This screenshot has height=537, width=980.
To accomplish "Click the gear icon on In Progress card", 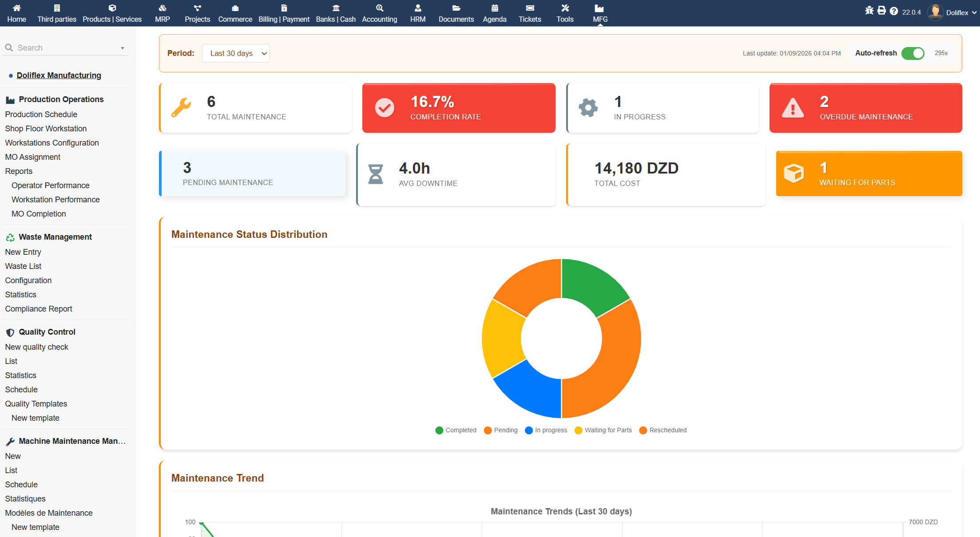I will pyautogui.click(x=588, y=107).
